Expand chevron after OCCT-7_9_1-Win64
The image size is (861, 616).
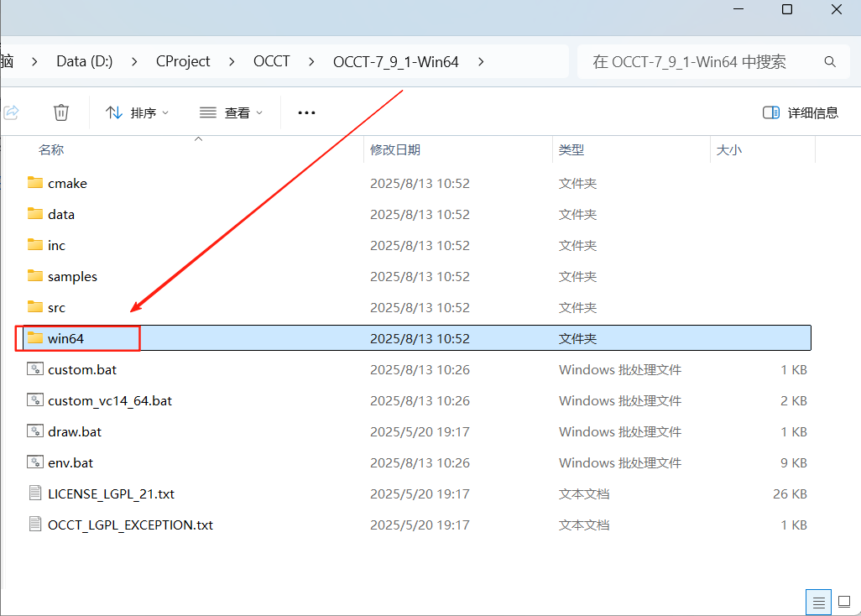481,62
